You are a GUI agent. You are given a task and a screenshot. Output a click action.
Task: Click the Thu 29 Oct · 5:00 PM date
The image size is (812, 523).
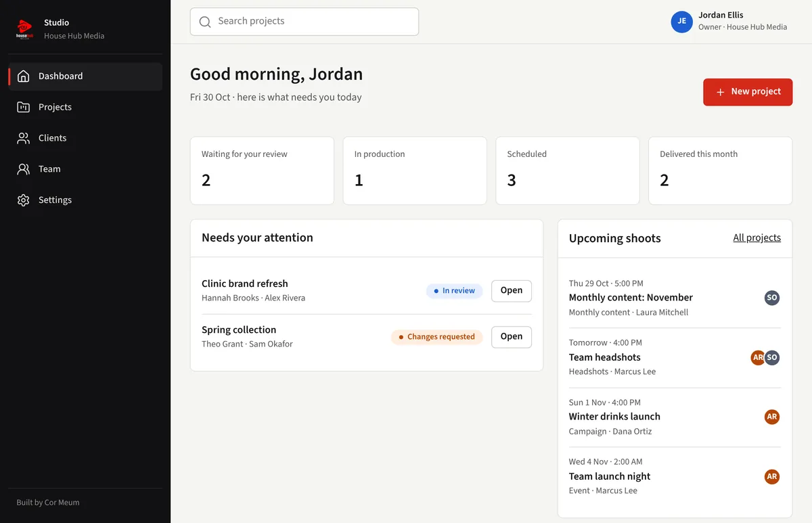pos(606,283)
